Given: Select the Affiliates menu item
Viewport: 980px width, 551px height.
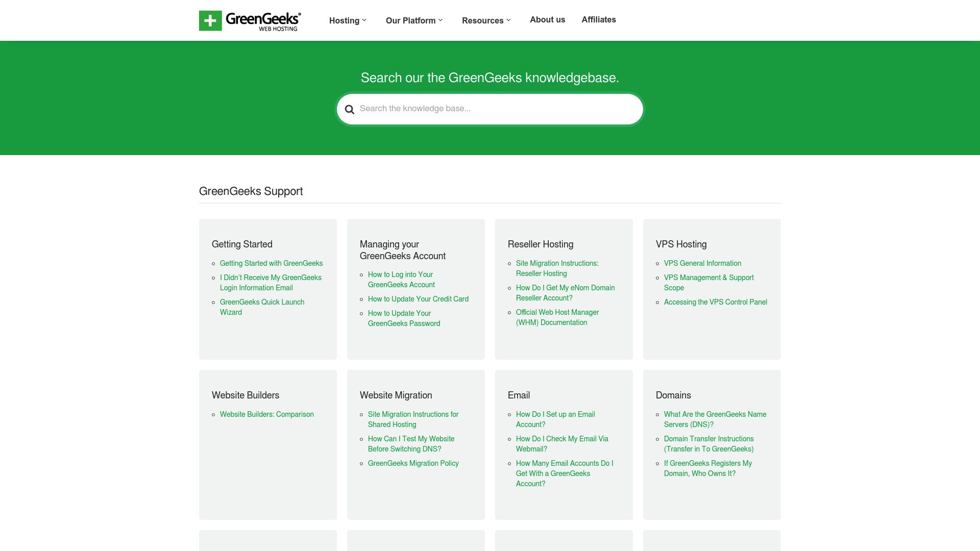Looking at the screenshot, I should click(598, 19).
